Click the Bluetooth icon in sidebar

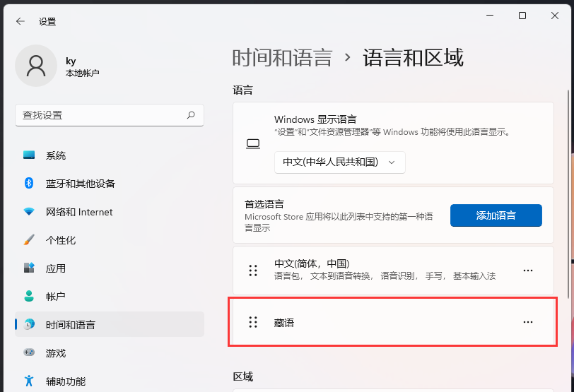click(x=29, y=183)
